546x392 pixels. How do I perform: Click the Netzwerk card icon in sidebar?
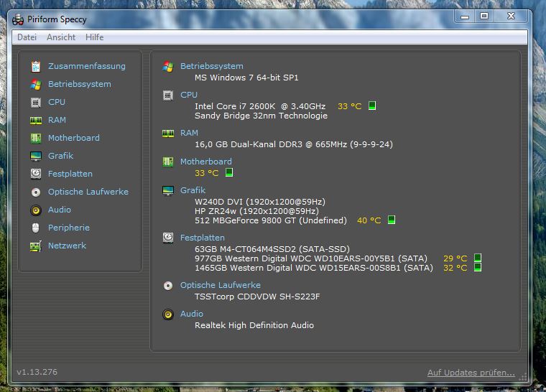pos(36,246)
